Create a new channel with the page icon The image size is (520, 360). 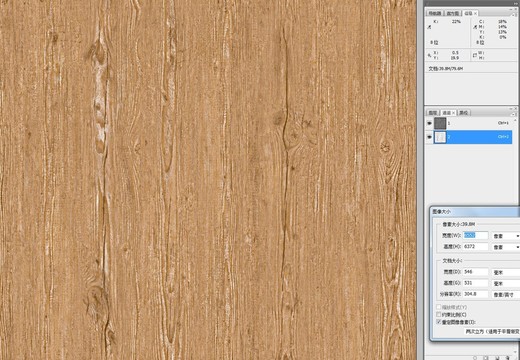(497, 358)
